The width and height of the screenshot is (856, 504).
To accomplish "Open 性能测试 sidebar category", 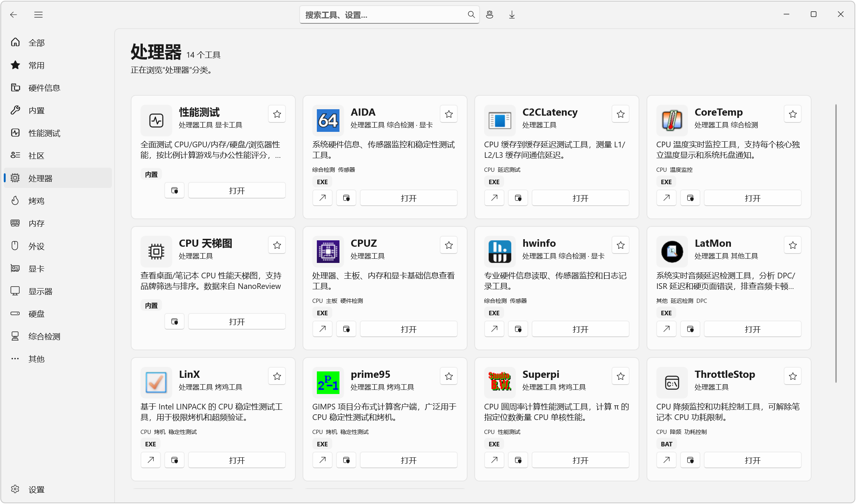I will coord(58,133).
